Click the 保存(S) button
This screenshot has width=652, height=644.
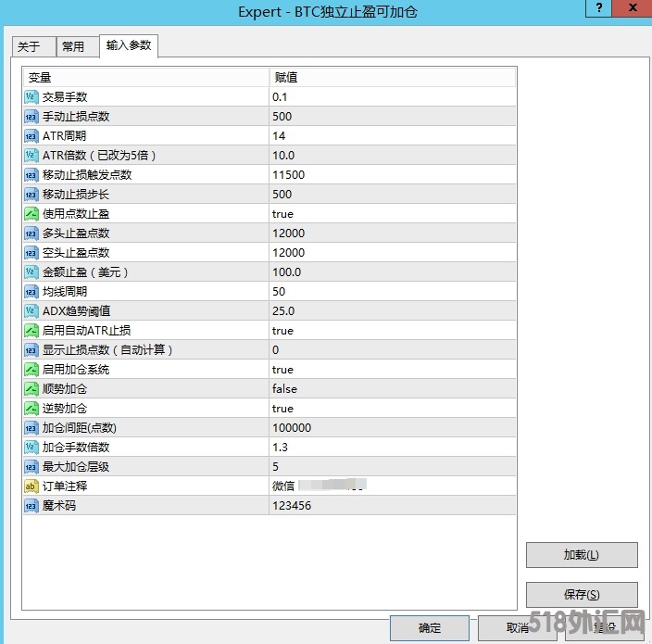pyautogui.click(x=582, y=595)
